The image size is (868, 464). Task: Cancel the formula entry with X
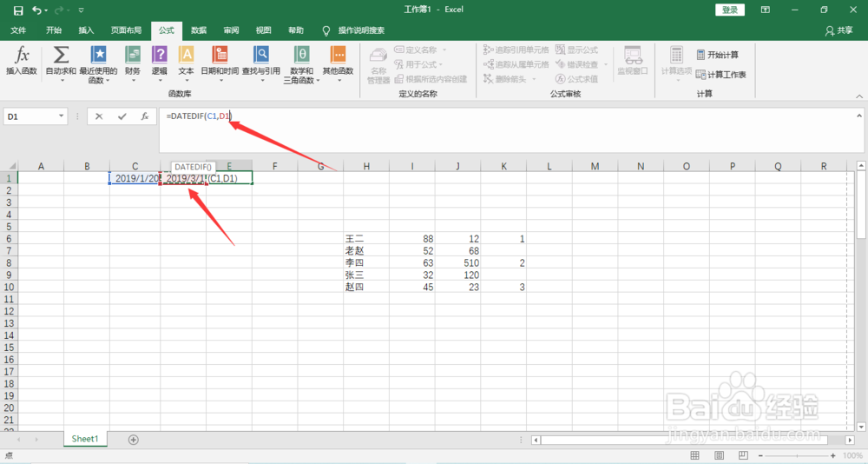pos(99,116)
